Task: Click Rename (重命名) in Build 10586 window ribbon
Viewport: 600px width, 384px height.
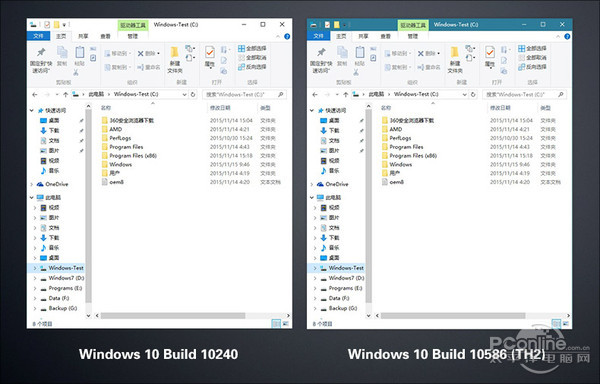Action: coord(429,67)
